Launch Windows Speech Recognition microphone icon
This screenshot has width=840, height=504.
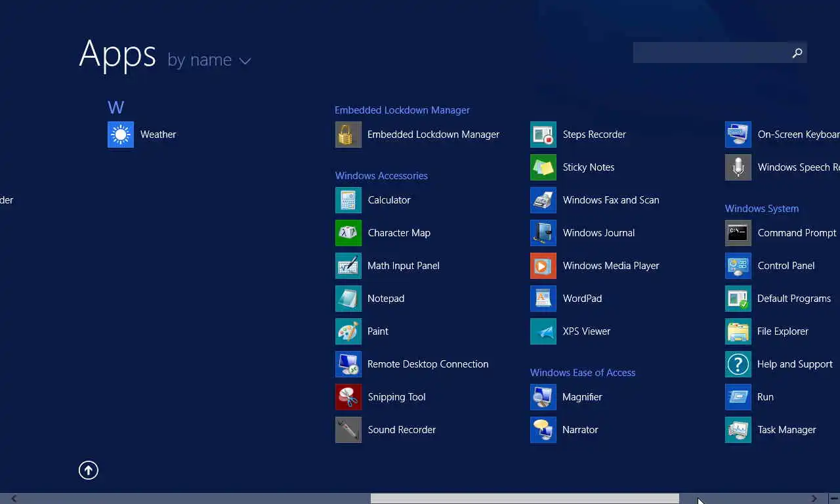(738, 167)
